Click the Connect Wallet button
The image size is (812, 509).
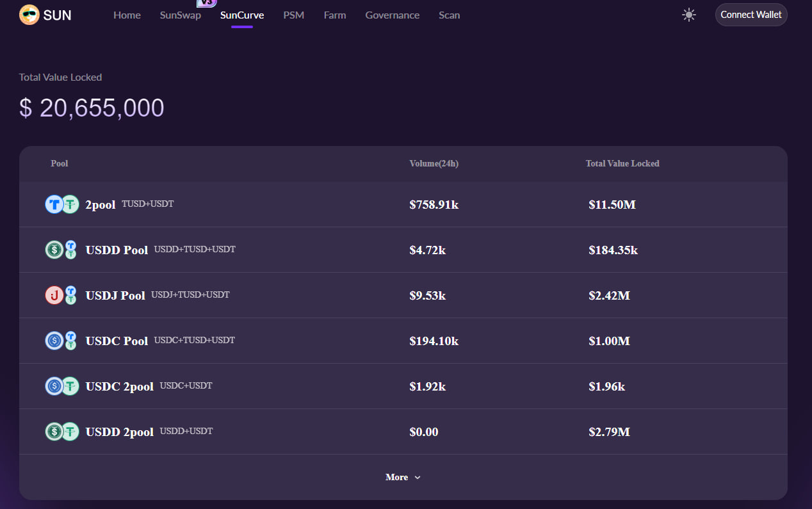point(751,15)
